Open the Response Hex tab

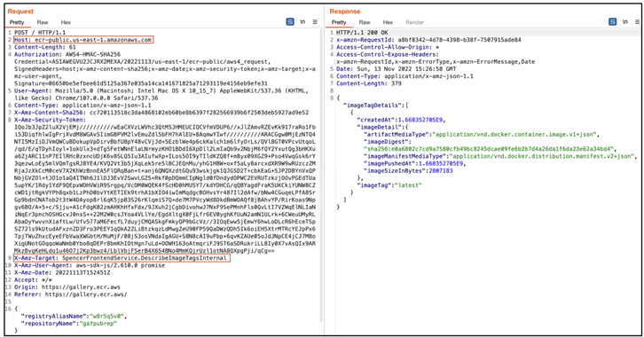388,22
